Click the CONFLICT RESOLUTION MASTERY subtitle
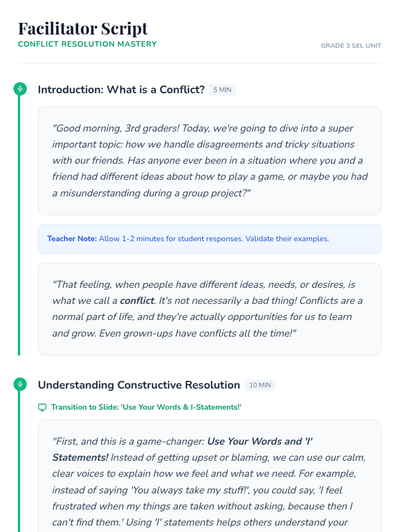Viewport: 399px width, 532px height. coord(87,44)
